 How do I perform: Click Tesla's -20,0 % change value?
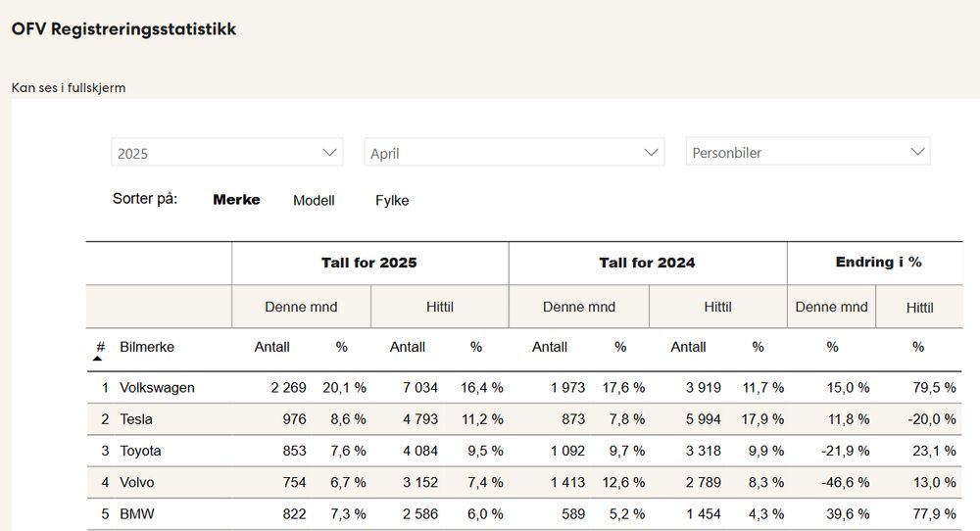932,419
